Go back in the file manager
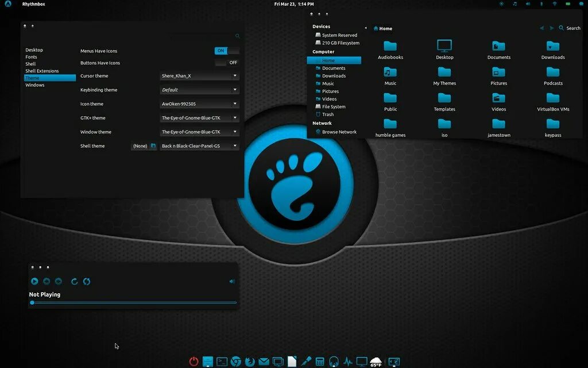This screenshot has height=368, width=588. coord(541,28)
